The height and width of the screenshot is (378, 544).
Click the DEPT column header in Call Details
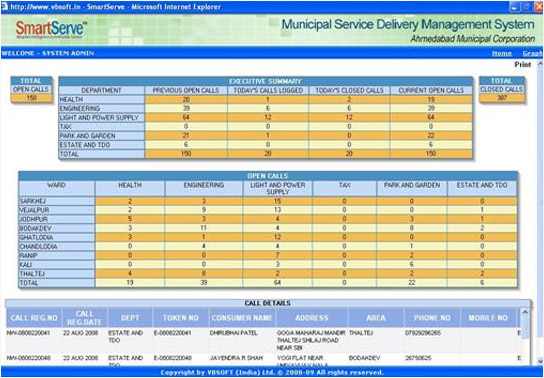click(130, 318)
